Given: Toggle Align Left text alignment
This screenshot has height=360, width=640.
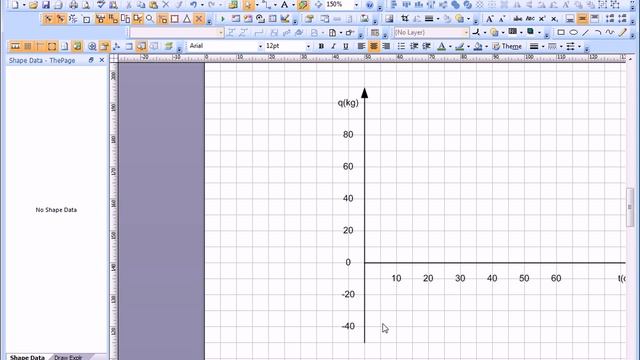Looking at the screenshot, I should click(361, 46).
